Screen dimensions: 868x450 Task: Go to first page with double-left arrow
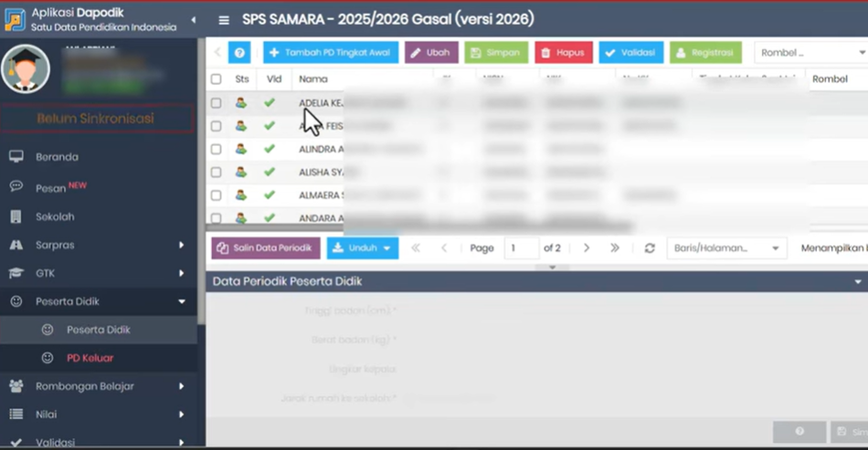(x=415, y=248)
